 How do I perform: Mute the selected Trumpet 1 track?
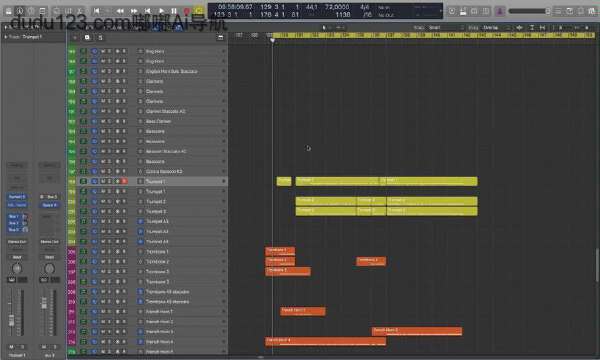click(103, 181)
